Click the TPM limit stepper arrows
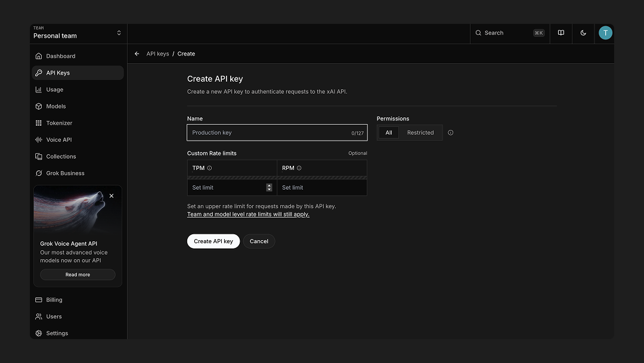 tap(269, 187)
